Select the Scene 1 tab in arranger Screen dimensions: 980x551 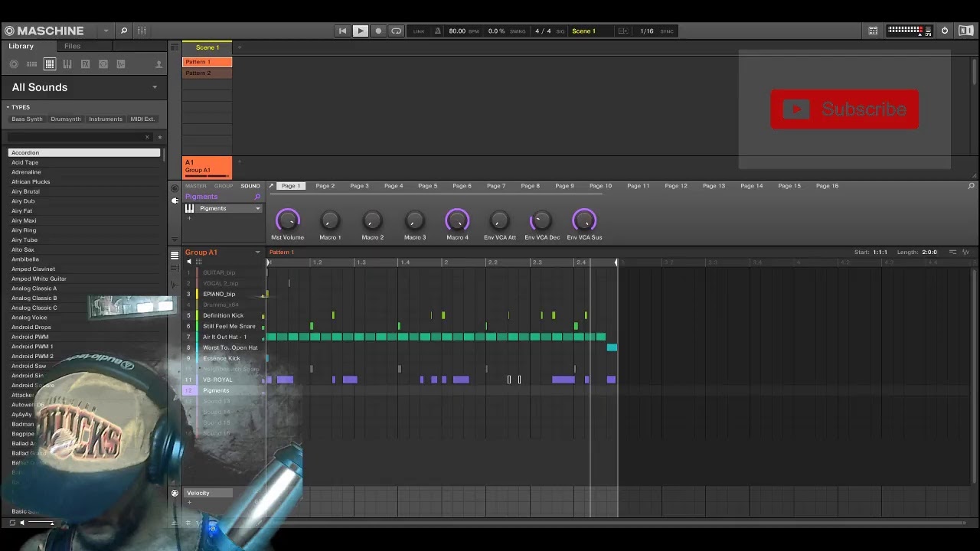[207, 47]
